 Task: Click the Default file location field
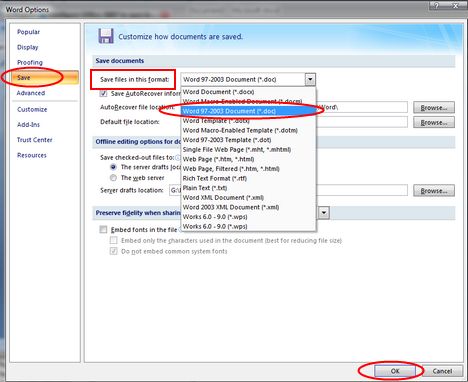[x=362, y=122]
